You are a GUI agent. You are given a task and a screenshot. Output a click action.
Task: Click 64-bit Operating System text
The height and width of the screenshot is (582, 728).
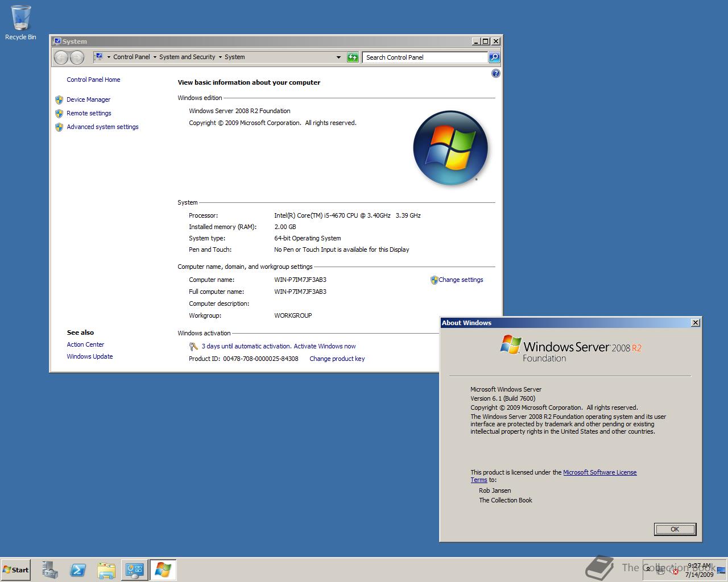(308, 238)
